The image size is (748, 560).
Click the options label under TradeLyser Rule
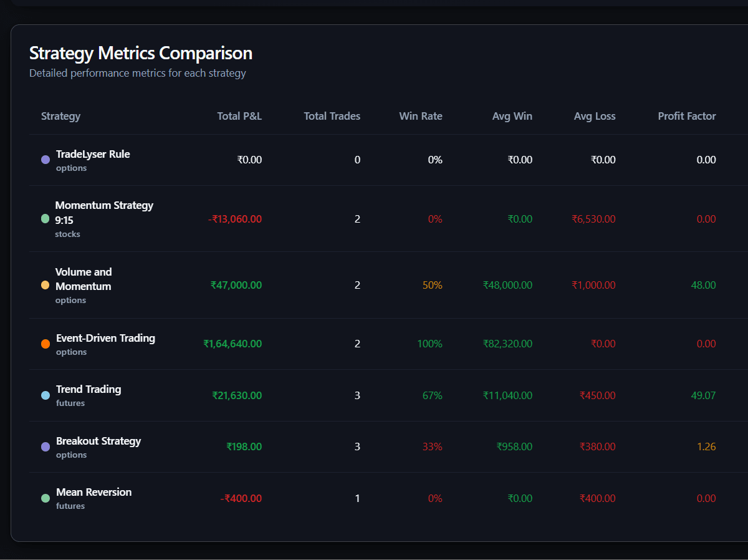pyautogui.click(x=70, y=168)
